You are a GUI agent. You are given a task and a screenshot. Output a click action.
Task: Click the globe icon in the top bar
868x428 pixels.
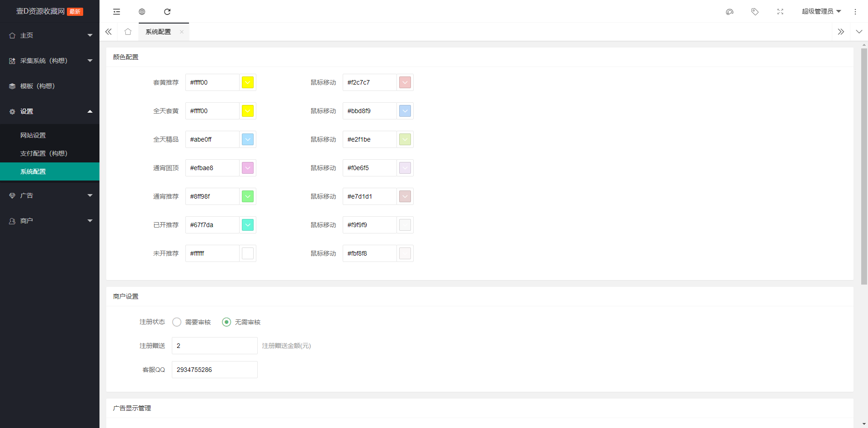pyautogui.click(x=142, y=12)
